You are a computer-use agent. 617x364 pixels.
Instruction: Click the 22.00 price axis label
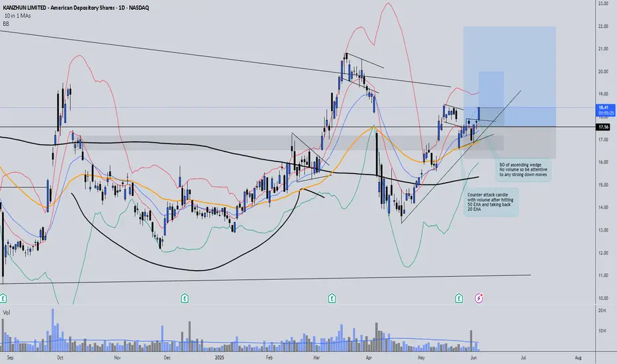point(603,26)
